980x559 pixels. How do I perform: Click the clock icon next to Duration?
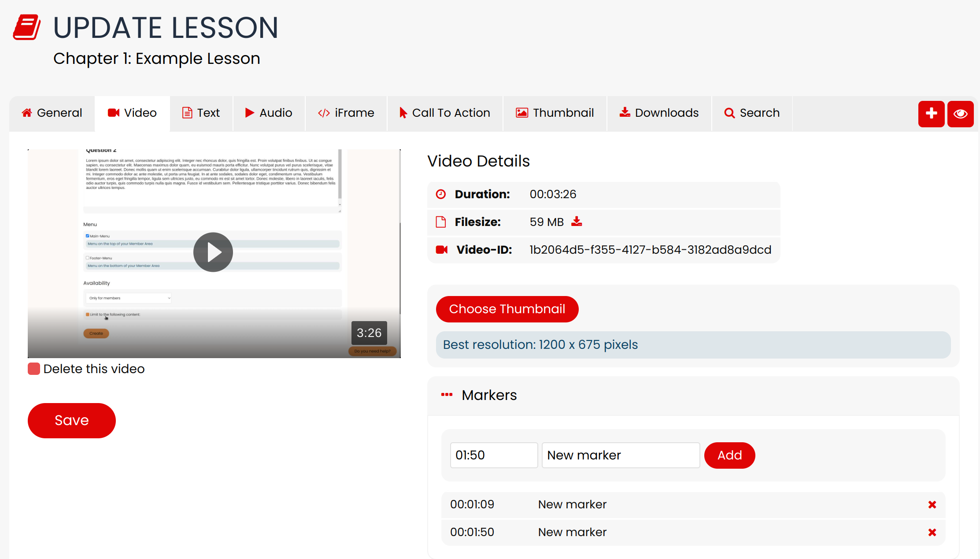[x=441, y=194]
